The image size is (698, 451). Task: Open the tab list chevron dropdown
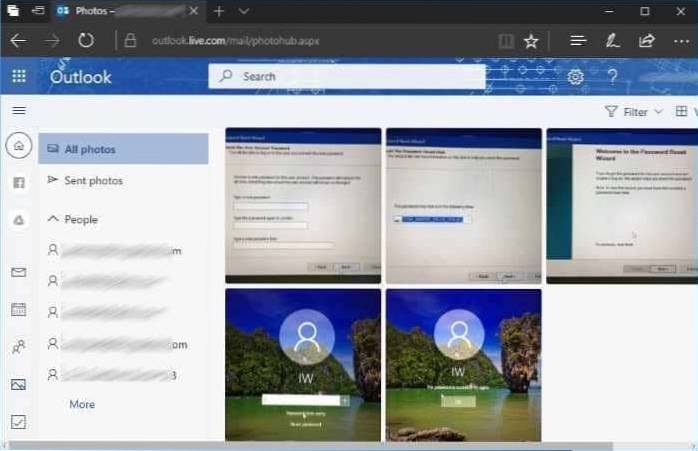244,11
